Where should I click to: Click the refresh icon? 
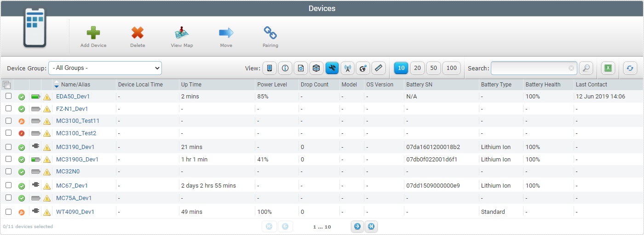click(630, 68)
